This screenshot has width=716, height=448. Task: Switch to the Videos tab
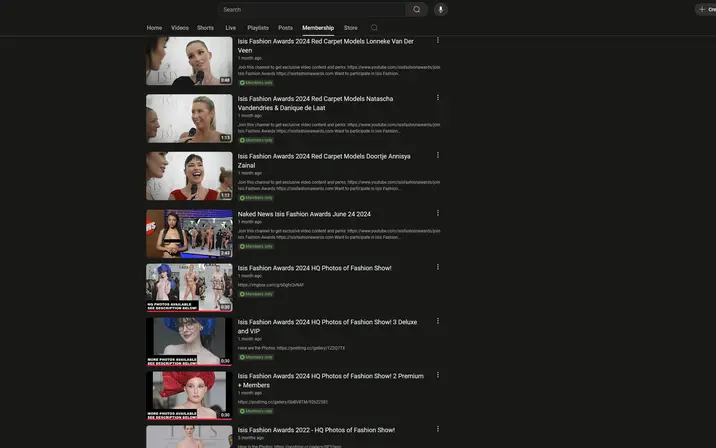coord(179,28)
